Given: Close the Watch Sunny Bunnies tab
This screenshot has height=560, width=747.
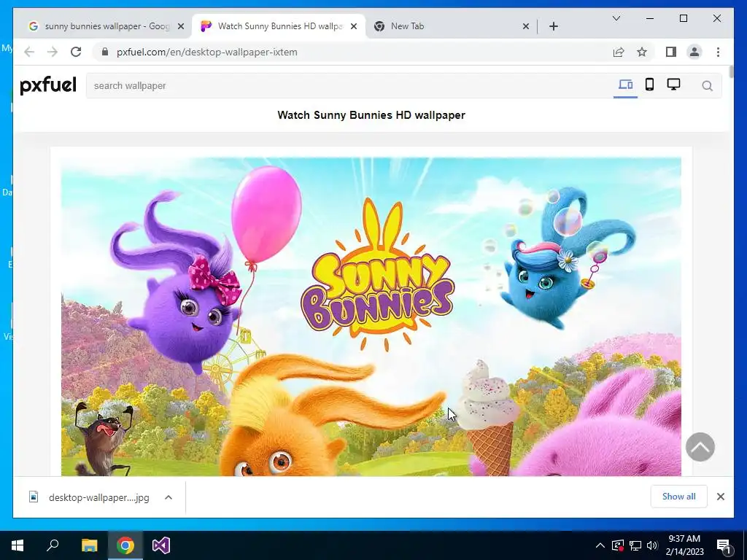Looking at the screenshot, I should 354,26.
